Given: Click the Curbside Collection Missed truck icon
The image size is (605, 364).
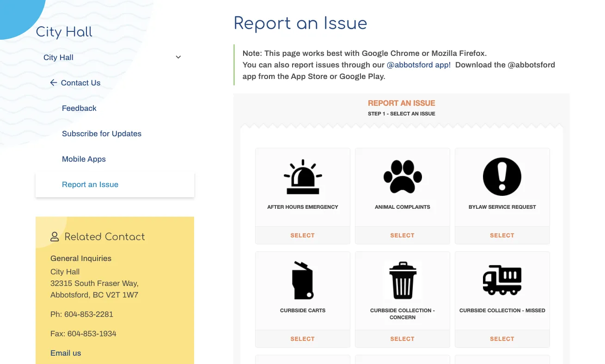Looking at the screenshot, I should point(502,280).
